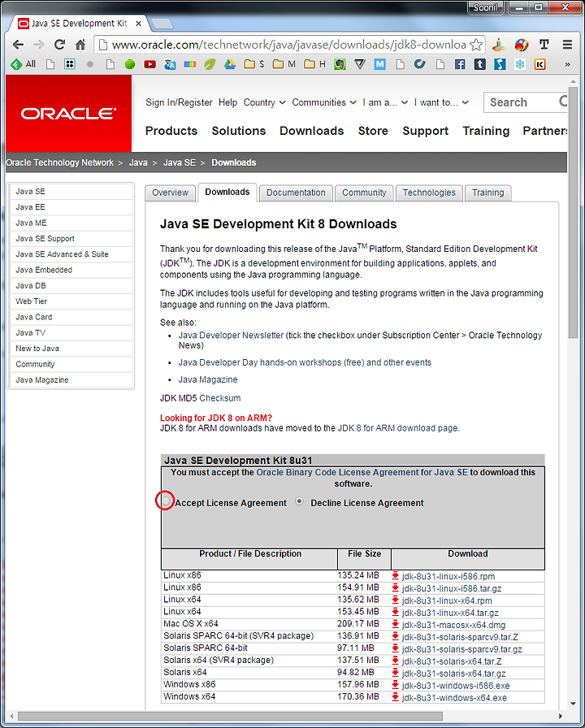
Task: Switch to the Technologies tab
Action: click(x=429, y=193)
